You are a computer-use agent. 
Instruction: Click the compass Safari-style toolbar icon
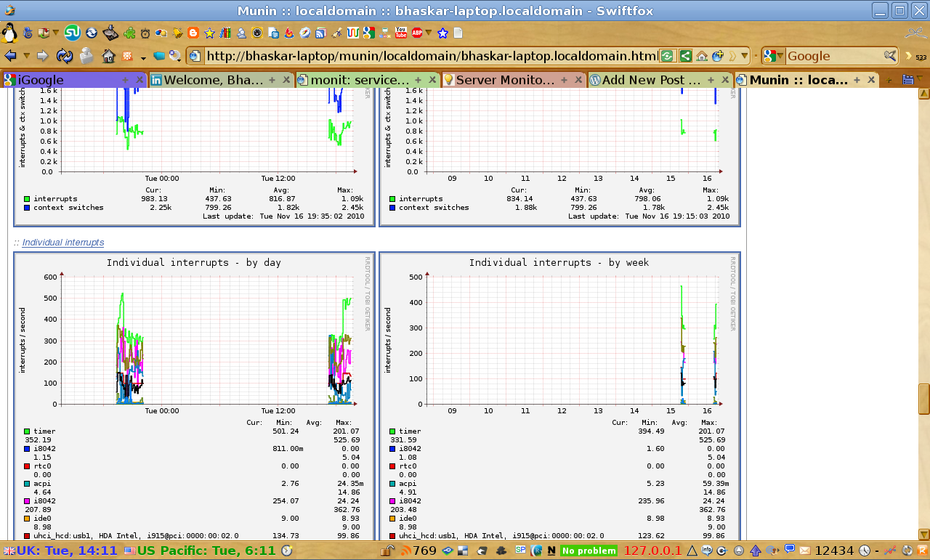pyautogui.click(x=304, y=33)
